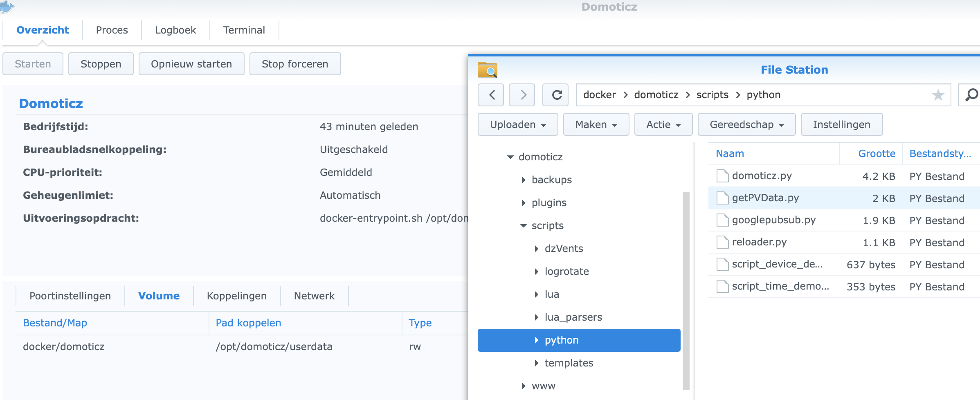Click the script_time_demo... file icon
980x400 pixels.
click(722, 286)
